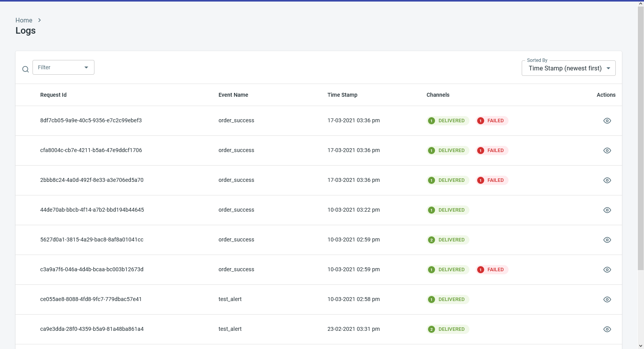View details of request cfa8004c with eye icon
Image resolution: width=644 pixels, height=349 pixels.
click(607, 151)
